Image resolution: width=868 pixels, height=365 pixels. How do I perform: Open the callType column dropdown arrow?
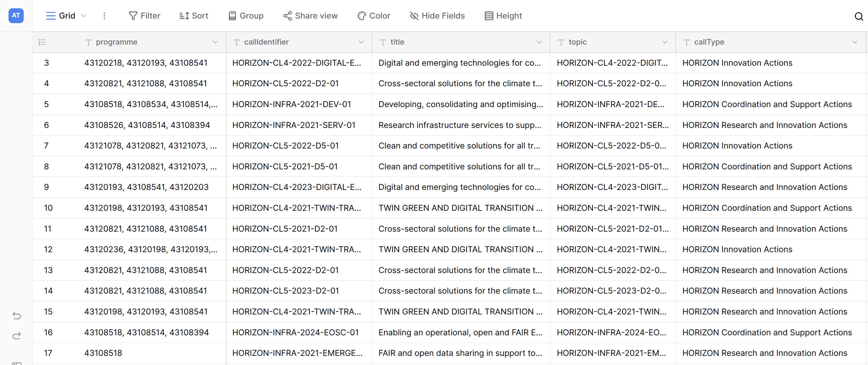pyautogui.click(x=855, y=42)
